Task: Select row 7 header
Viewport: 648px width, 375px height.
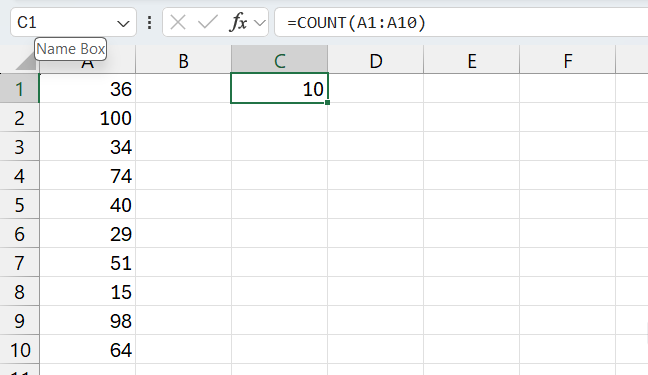Action: (x=19, y=263)
